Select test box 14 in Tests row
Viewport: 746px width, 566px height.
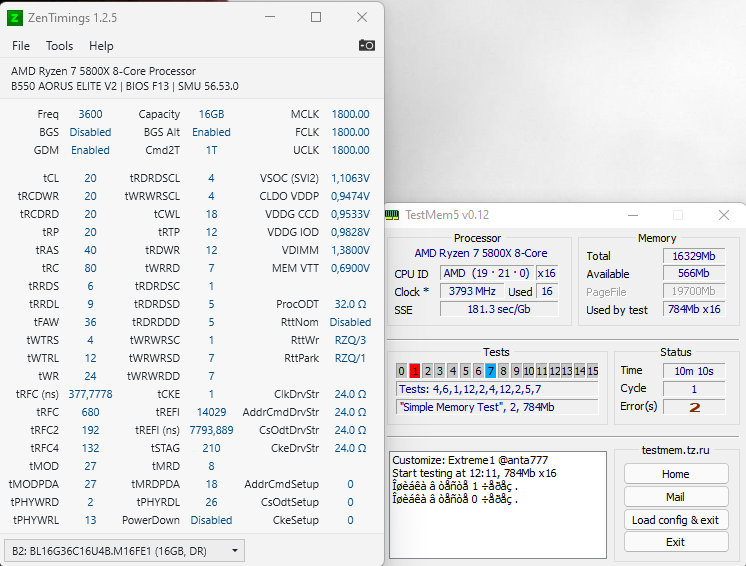(580, 371)
